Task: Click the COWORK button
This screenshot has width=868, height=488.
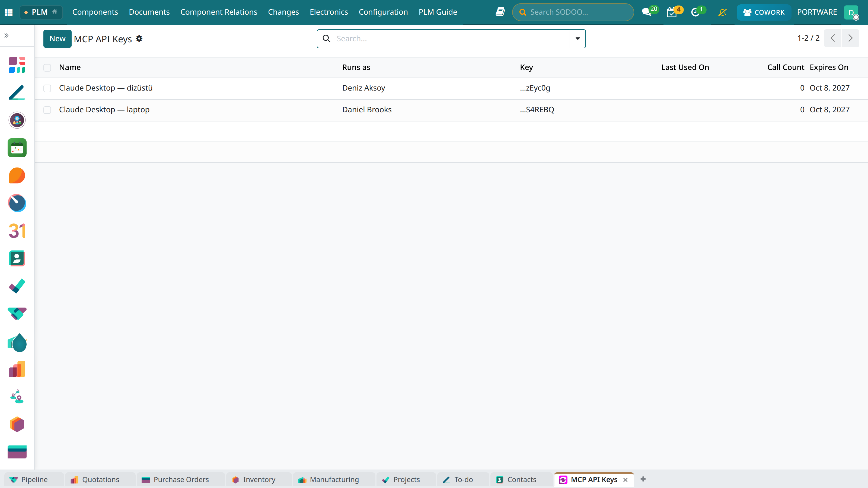Action: click(x=764, y=12)
